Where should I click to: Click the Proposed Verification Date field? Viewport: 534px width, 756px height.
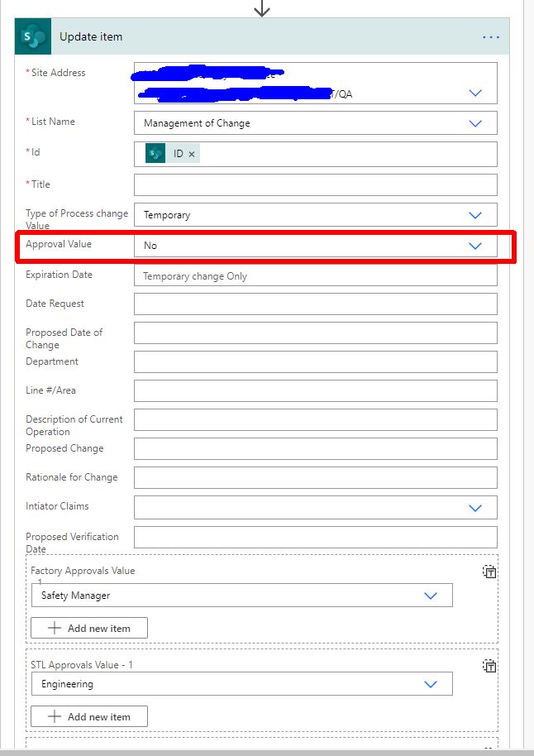click(316, 537)
